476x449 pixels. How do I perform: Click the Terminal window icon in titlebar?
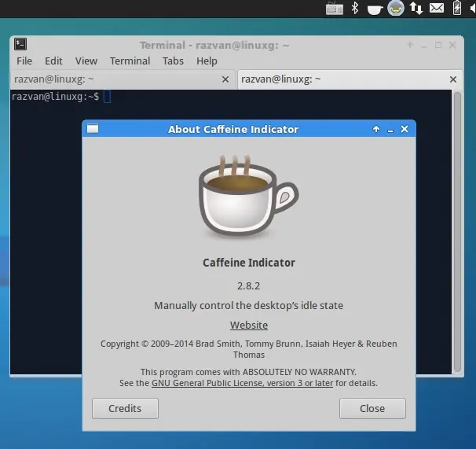(x=20, y=44)
